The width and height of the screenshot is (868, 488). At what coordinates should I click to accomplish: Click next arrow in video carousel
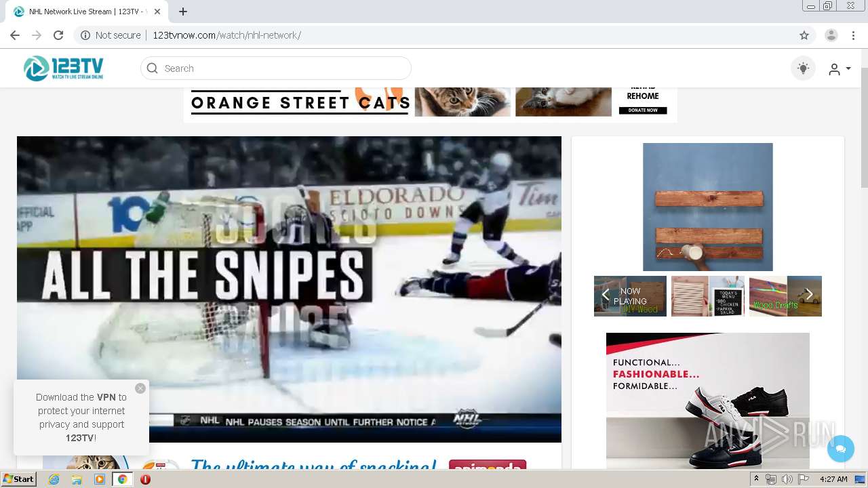click(809, 295)
